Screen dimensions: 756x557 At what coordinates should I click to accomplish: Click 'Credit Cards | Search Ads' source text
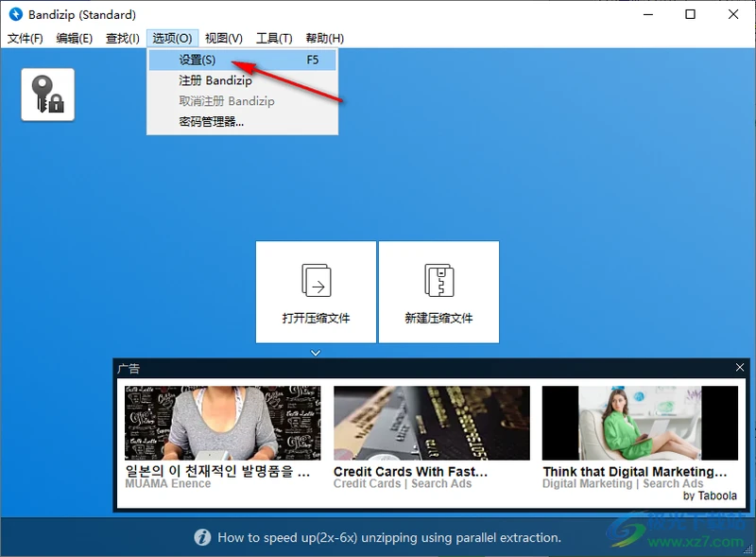403,483
